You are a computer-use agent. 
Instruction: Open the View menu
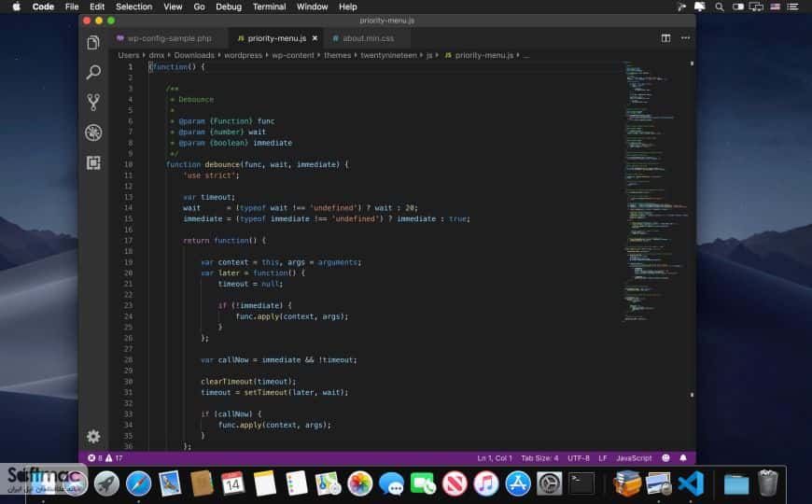173,7
